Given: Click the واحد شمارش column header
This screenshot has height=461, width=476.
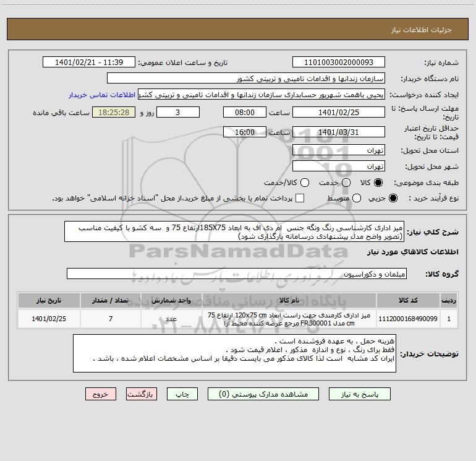Looking at the screenshot, I should click(171, 300).
